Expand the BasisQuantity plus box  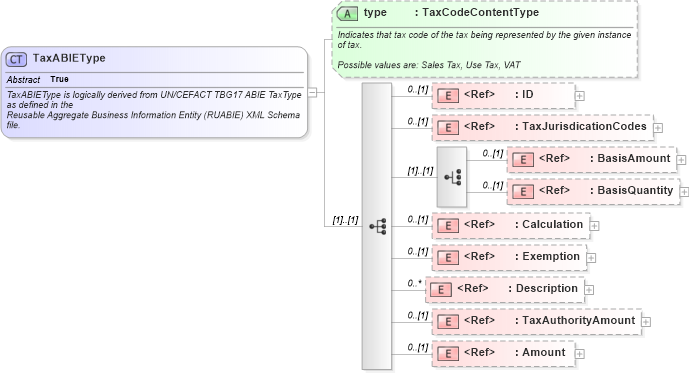(685, 192)
